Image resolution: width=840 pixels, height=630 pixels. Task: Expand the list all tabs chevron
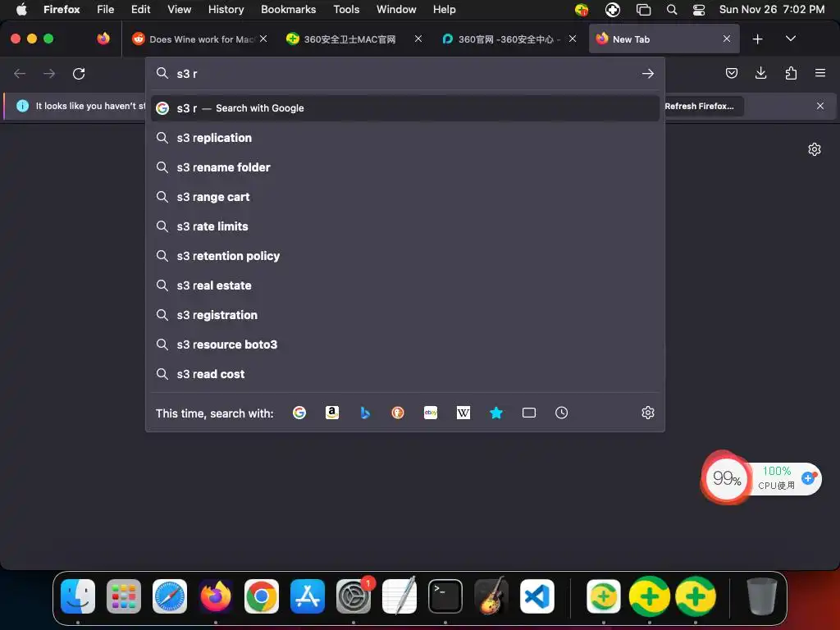point(790,39)
